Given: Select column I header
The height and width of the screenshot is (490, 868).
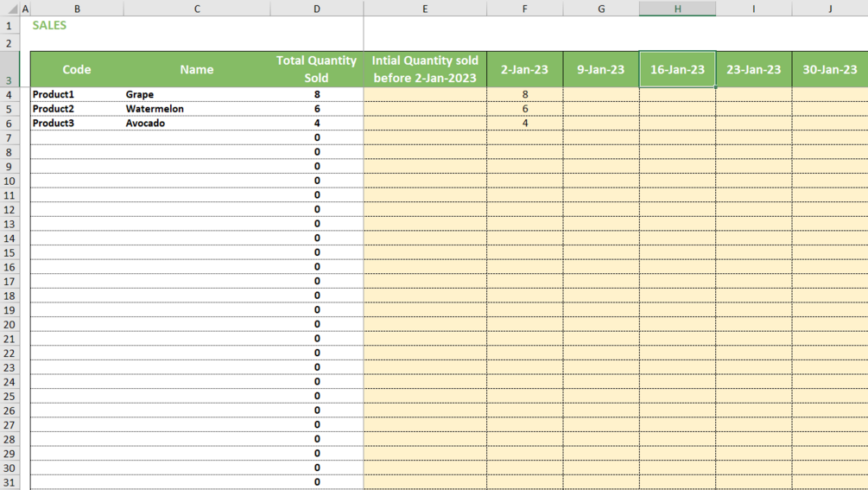Looking at the screenshot, I should pyautogui.click(x=754, y=9).
